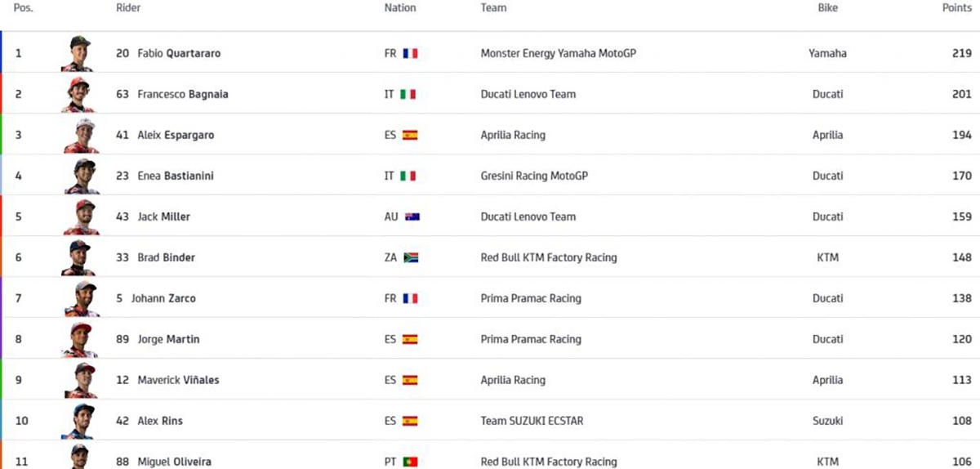Open the Gresini Racing MotoGP team link

point(534,176)
